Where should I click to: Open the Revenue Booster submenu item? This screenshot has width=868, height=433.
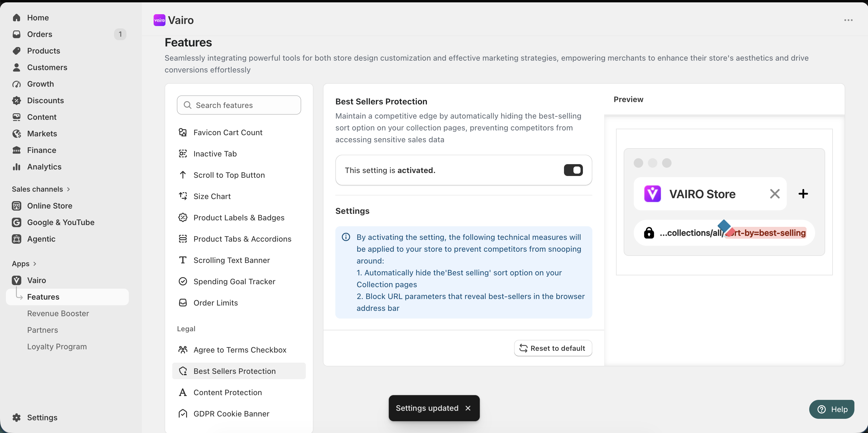coord(58,313)
